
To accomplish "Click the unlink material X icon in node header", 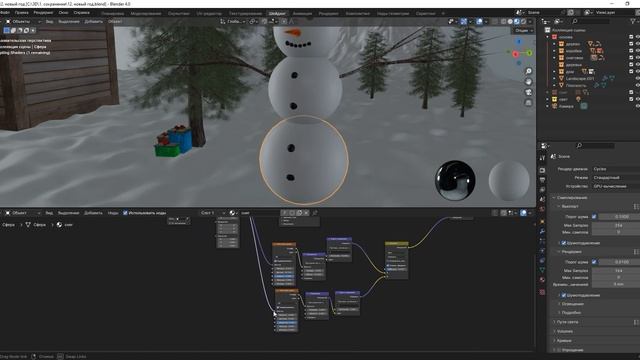I will point(306,213).
